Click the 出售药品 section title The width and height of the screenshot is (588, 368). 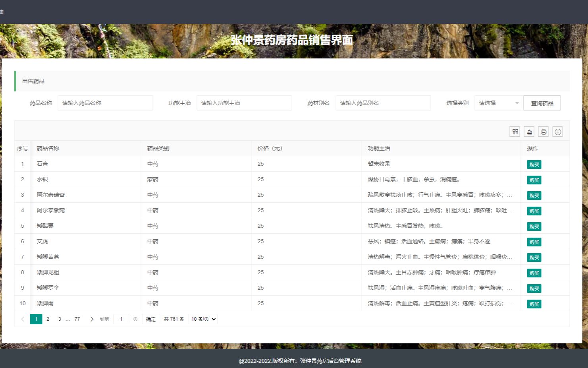(x=33, y=81)
